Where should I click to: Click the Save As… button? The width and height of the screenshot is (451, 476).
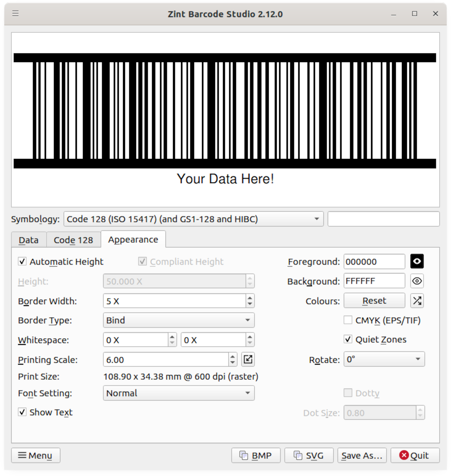362,456
